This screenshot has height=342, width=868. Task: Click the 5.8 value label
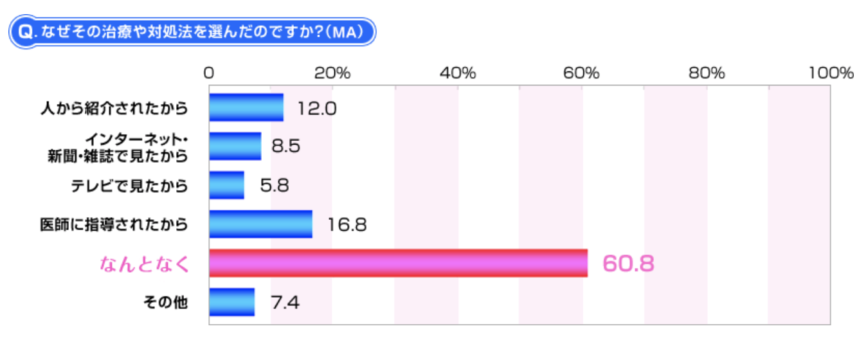coord(274,186)
